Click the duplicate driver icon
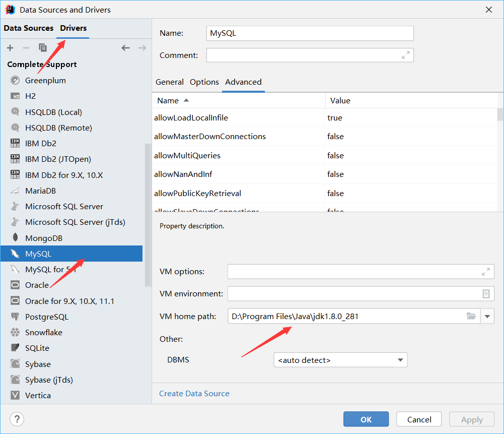Screen dimensions: 504x434 42,47
